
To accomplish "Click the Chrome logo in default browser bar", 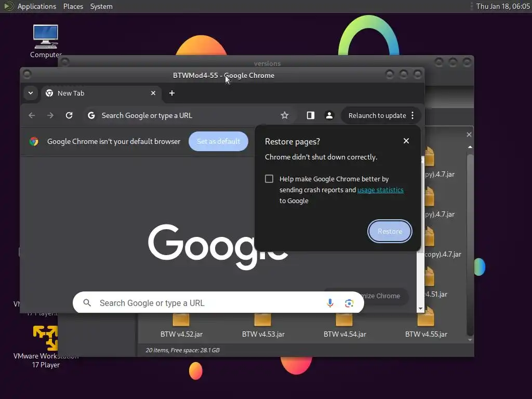I will pyautogui.click(x=34, y=141).
